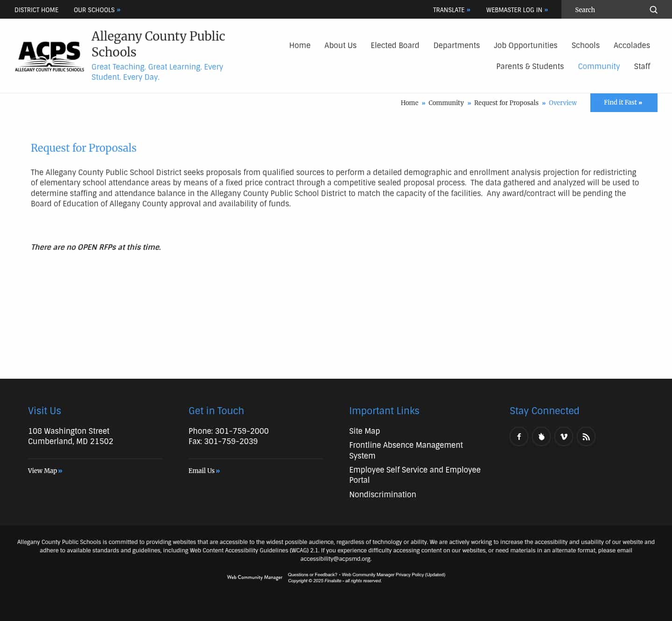Expand the Find it Fast menu

[623, 102]
